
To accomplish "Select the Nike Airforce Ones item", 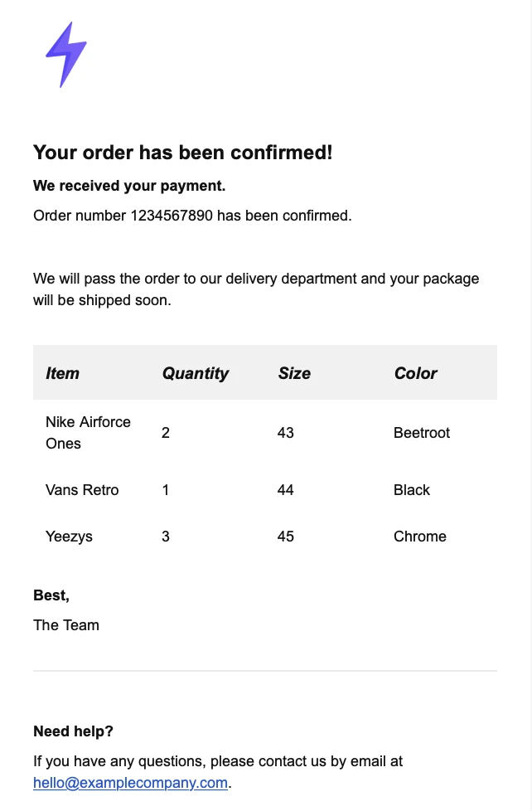I will click(x=88, y=433).
